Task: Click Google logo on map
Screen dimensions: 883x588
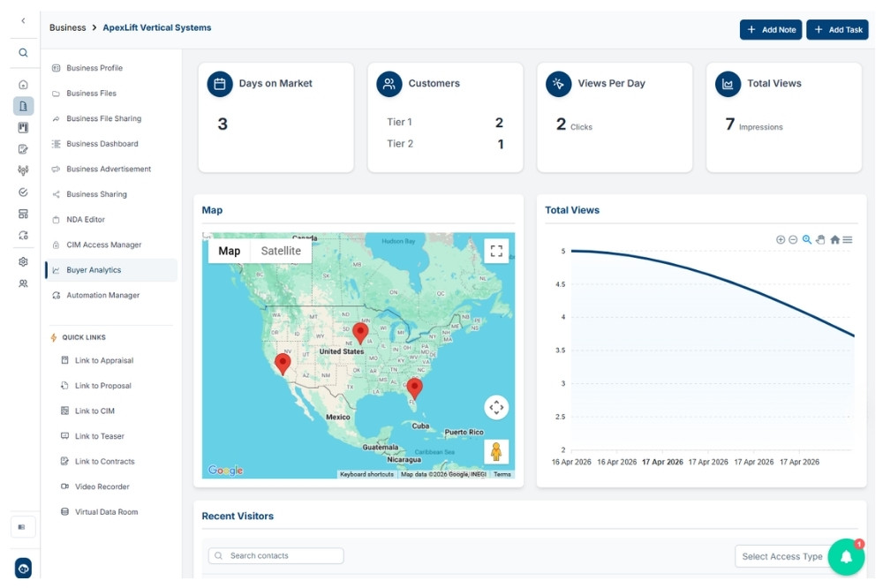Action: 225,470
